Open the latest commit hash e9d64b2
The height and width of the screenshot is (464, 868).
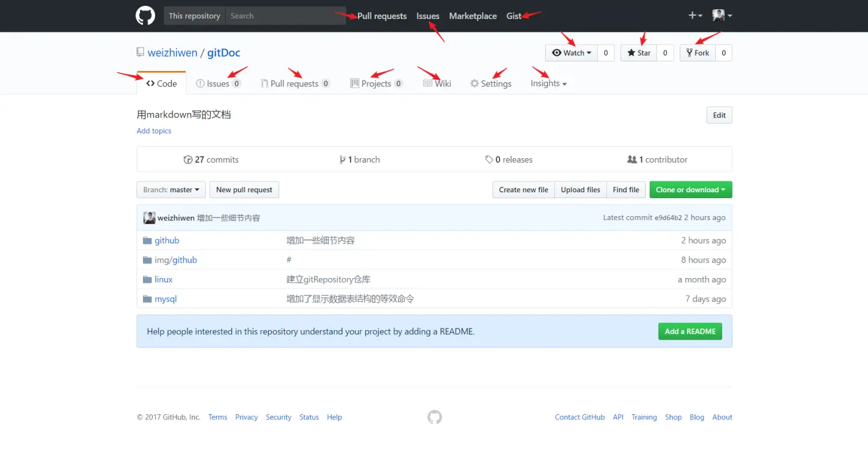click(668, 218)
